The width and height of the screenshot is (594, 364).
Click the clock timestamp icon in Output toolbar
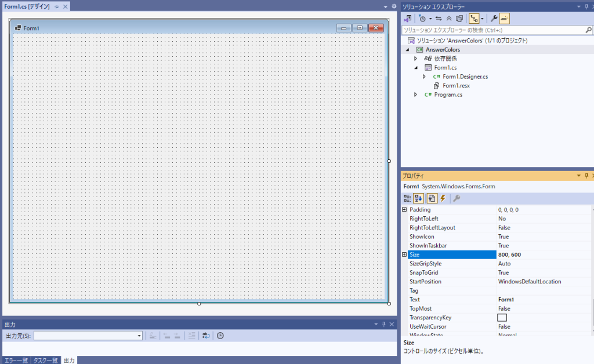(x=220, y=336)
